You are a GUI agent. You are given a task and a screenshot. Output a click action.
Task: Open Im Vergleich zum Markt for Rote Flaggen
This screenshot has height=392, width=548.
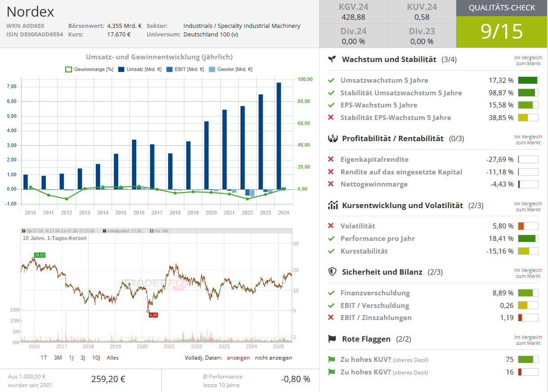click(x=528, y=340)
